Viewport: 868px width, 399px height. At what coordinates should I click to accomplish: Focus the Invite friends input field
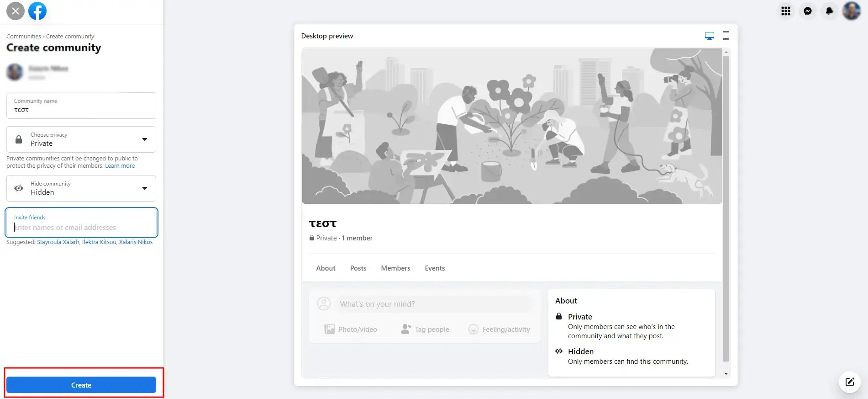pos(81,223)
